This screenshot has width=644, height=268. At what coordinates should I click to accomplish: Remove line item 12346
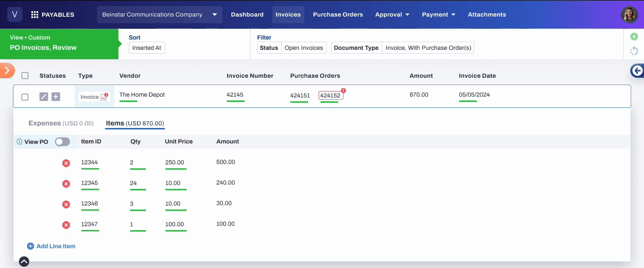coord(66,204)
